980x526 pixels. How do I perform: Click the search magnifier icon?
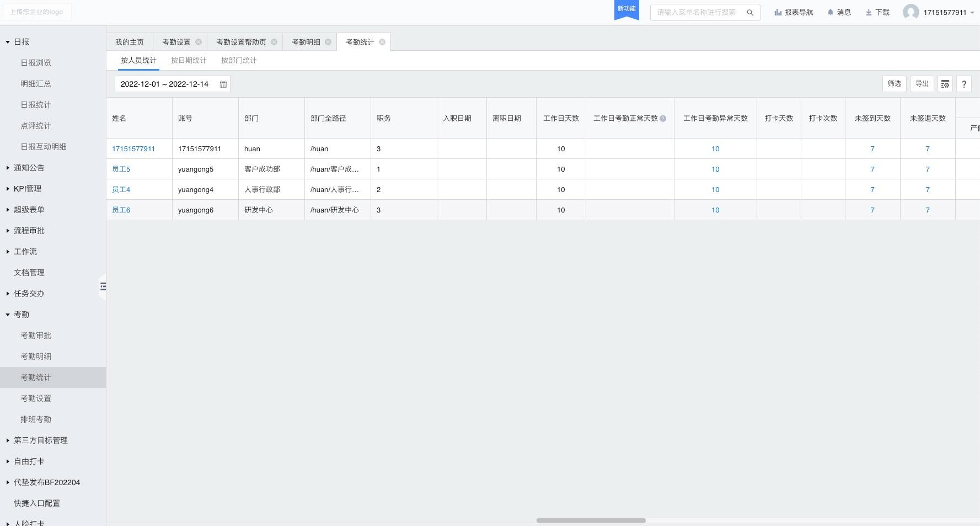[750, 13]
